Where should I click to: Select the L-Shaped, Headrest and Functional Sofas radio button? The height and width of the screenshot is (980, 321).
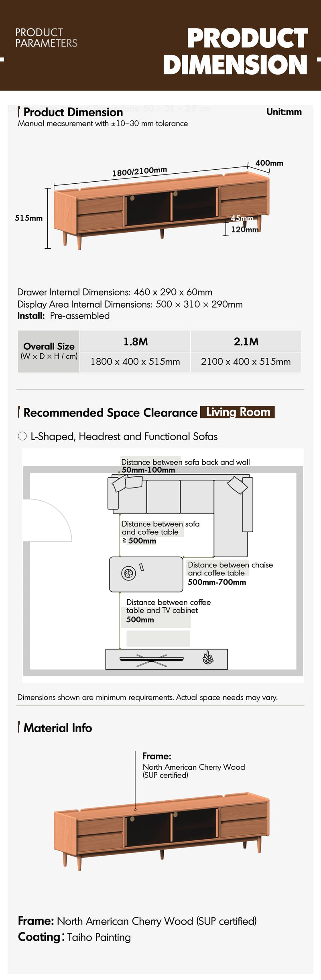click(x=22, y=436)
